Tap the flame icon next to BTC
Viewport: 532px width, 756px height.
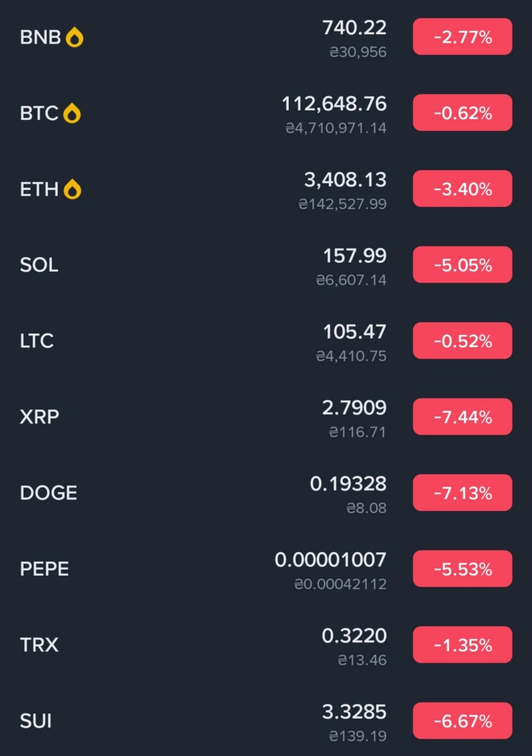72,113
